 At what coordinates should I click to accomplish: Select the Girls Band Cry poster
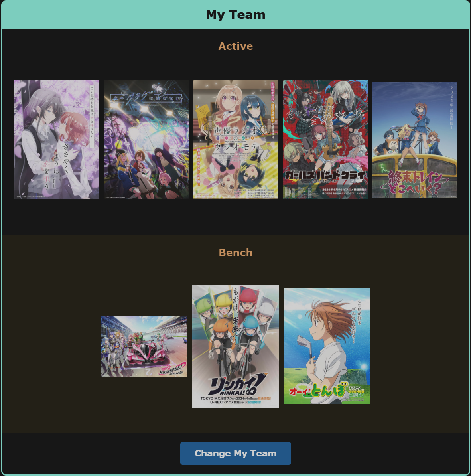[325, 140]
